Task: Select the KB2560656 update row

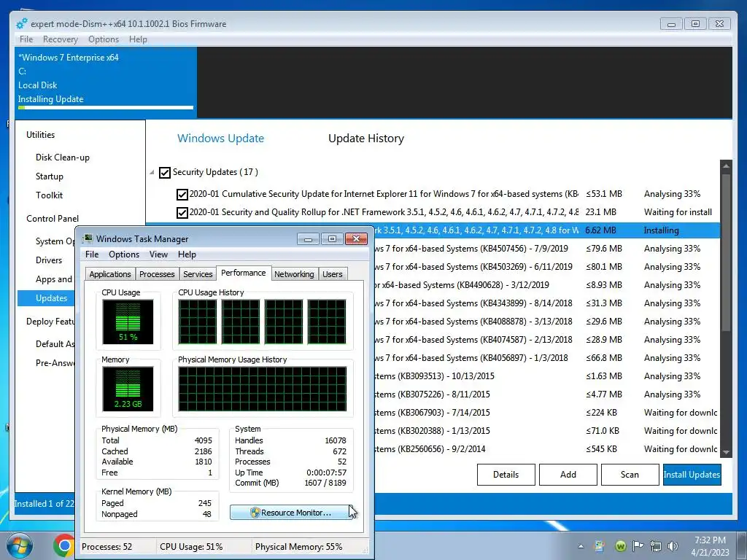Action: point(546,449)
